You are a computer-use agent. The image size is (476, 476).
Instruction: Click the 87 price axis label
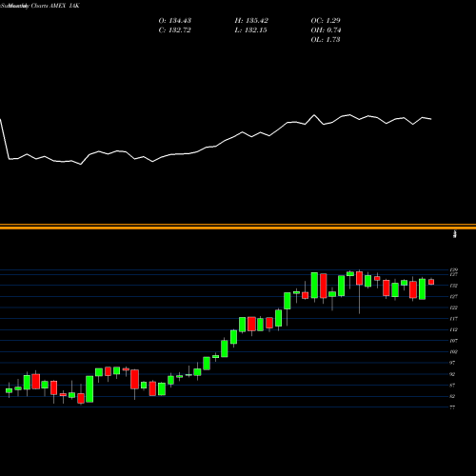(x=452, y=386)
